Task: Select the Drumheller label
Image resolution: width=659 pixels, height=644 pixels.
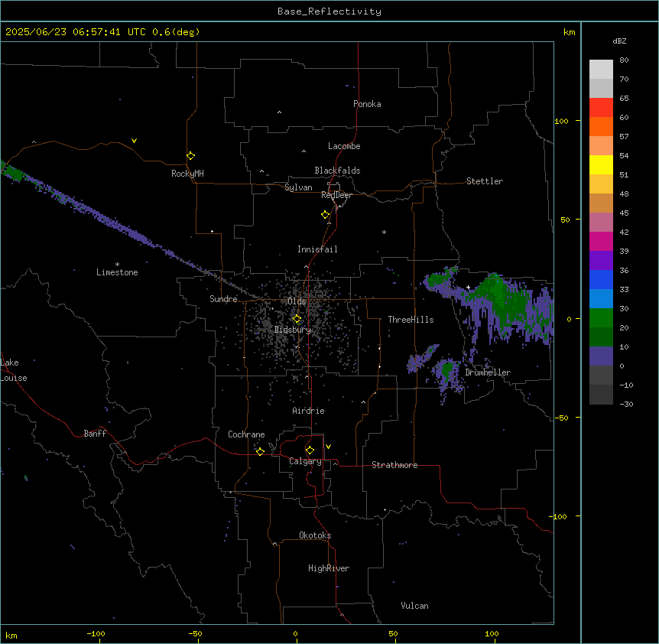Action: [488, 372]
